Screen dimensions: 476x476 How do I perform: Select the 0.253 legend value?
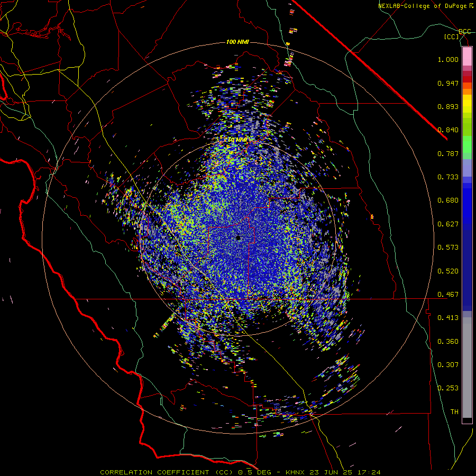[448, 388]
